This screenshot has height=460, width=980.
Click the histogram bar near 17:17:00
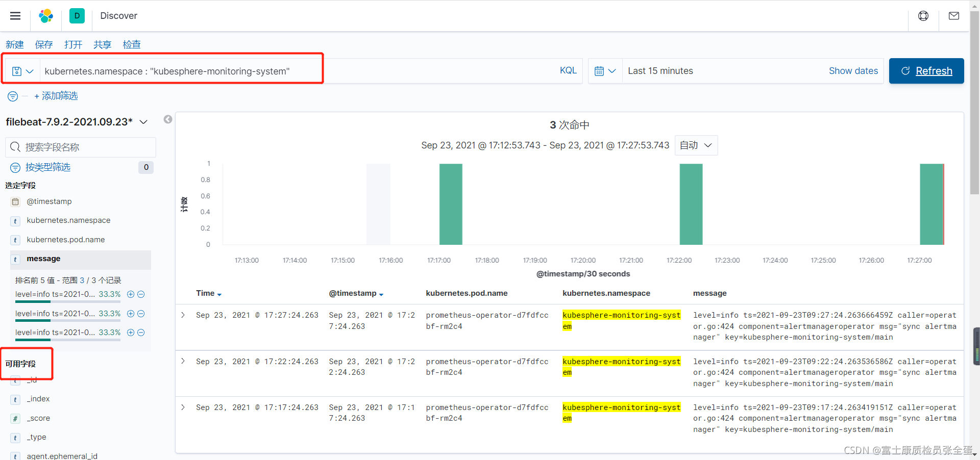click(451, 204)
